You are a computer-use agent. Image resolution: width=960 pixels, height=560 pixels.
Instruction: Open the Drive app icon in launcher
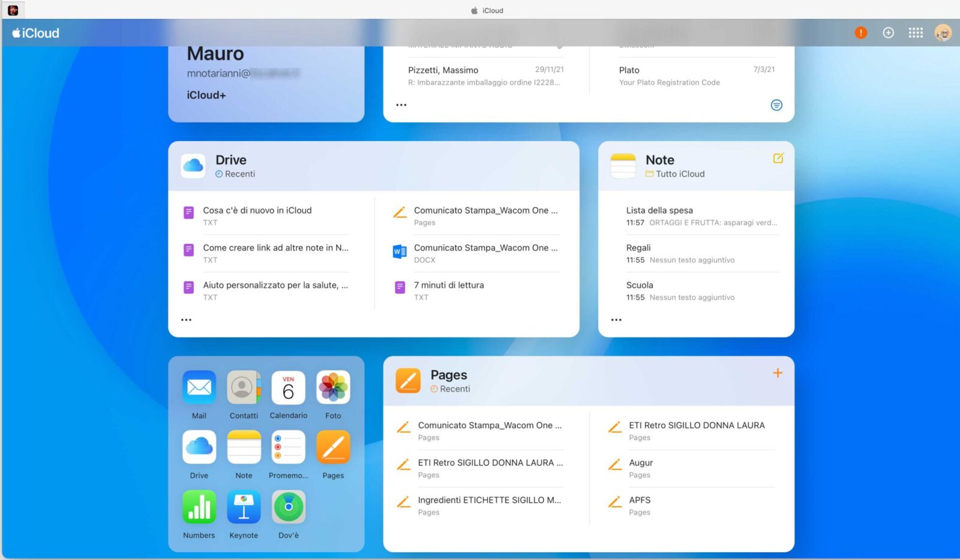pos(199,447)
